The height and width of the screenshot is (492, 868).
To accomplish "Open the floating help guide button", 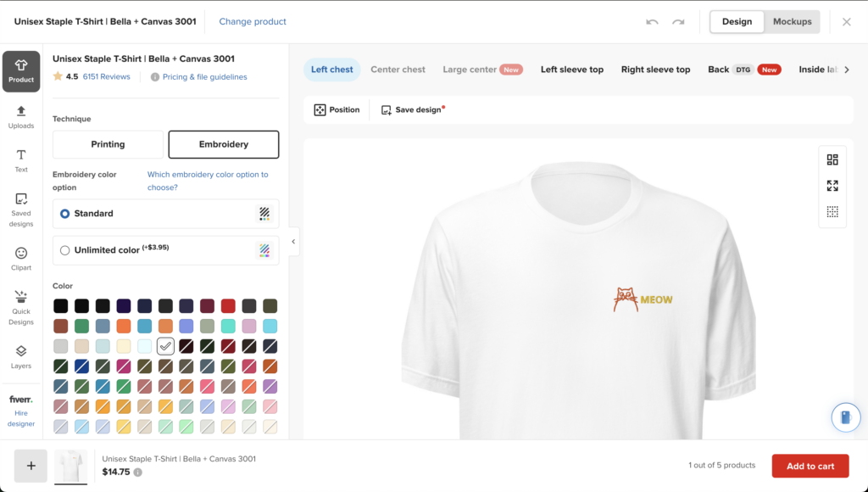I will tap(846, 417).
